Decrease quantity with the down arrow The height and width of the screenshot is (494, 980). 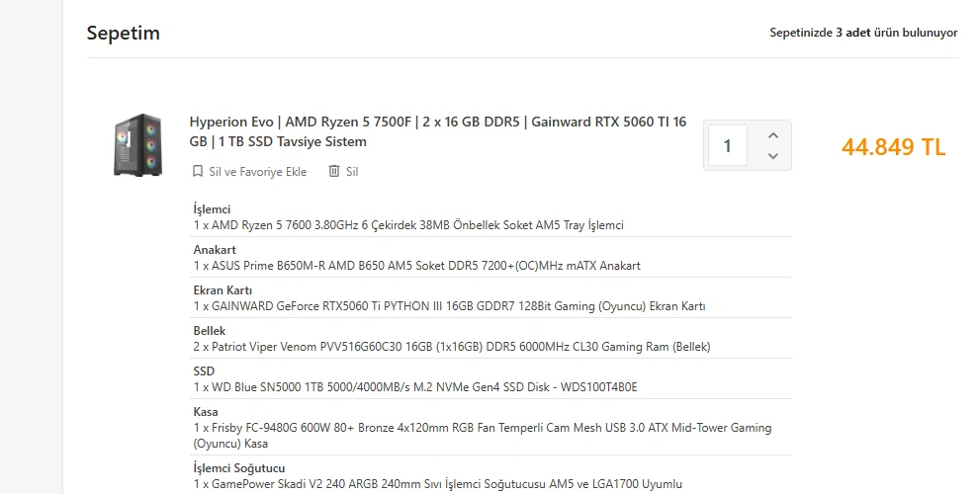[x=773, y=156]
